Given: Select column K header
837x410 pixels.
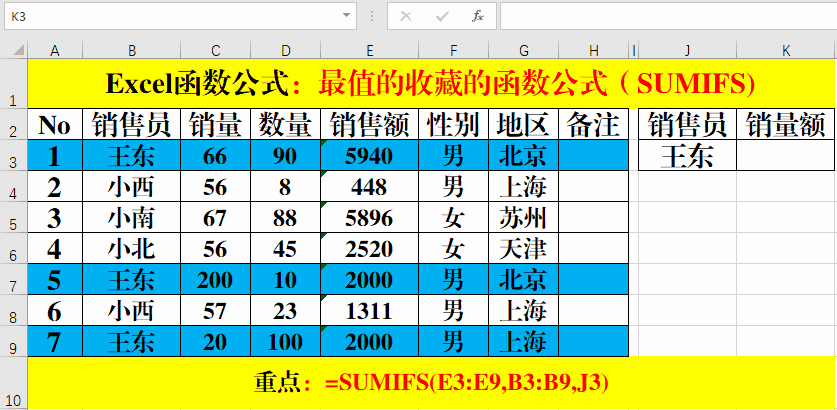Looking at the screenshot, I should click(786, 50).
